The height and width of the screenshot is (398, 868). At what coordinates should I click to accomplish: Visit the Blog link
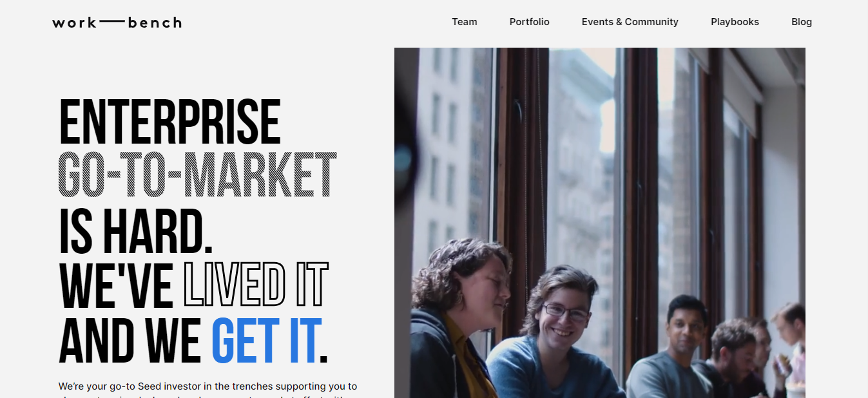click(x=802, y=22)
